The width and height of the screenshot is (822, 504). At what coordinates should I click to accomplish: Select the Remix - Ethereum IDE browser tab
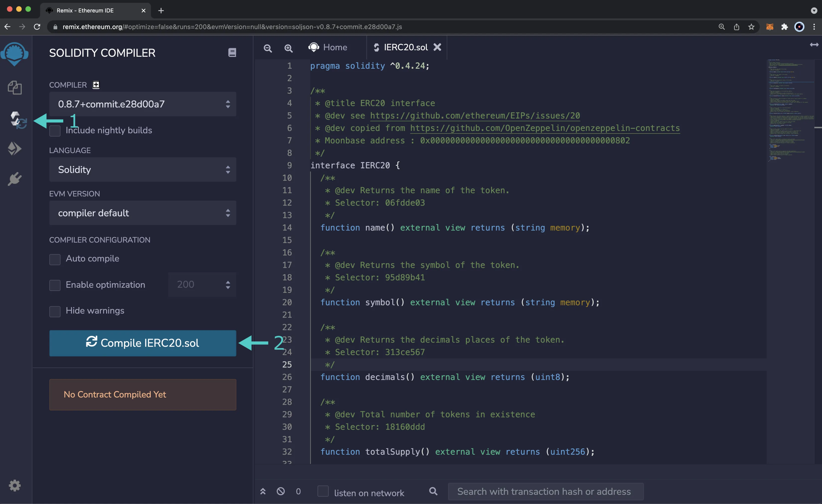(95, 10)
